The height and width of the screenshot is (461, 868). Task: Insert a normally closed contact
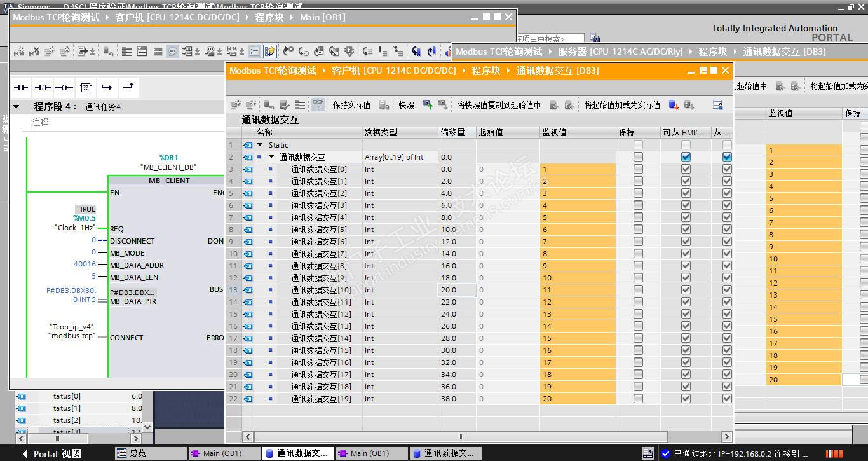[x=43, y=87]
